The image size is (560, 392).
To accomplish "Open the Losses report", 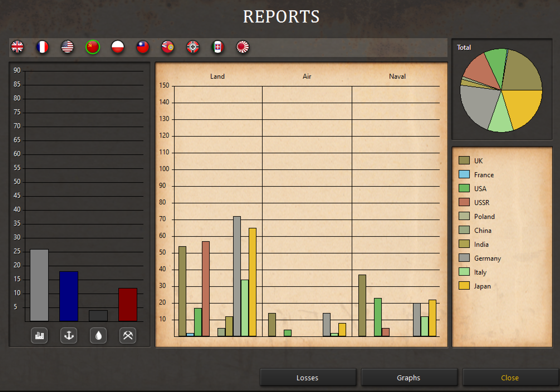I will 308,378.
